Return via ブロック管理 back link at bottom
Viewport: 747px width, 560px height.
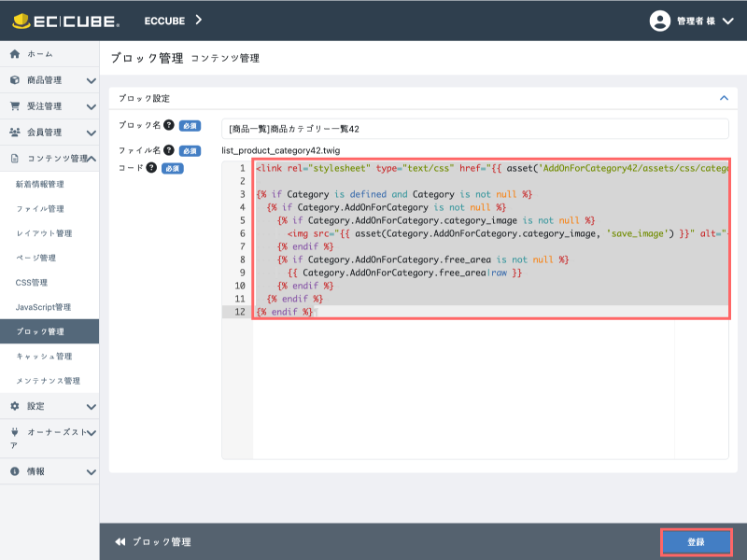click(162, 542)
